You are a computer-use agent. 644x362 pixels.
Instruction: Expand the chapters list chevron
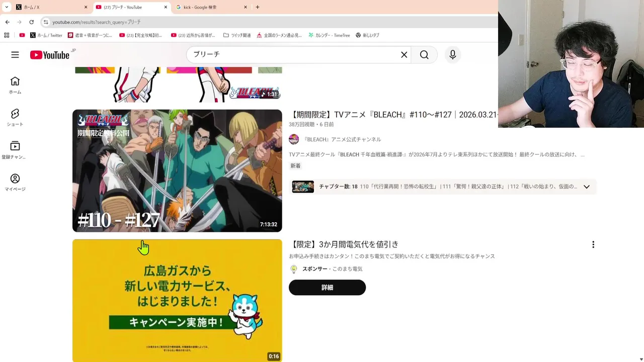(587, 187)
